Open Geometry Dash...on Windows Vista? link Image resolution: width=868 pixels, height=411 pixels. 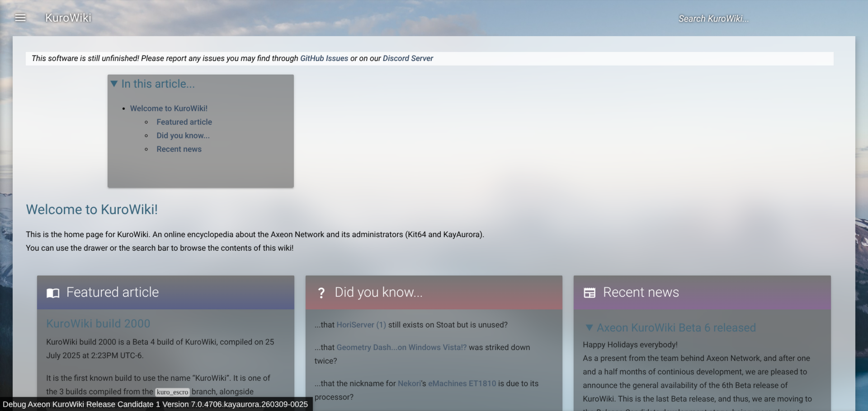[x=401, y=347]
